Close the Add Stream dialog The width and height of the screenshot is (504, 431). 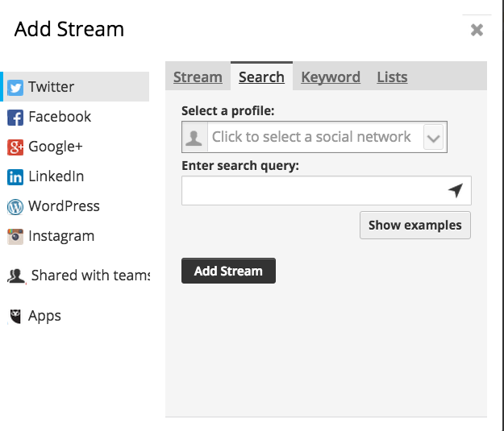click(477, 30)
